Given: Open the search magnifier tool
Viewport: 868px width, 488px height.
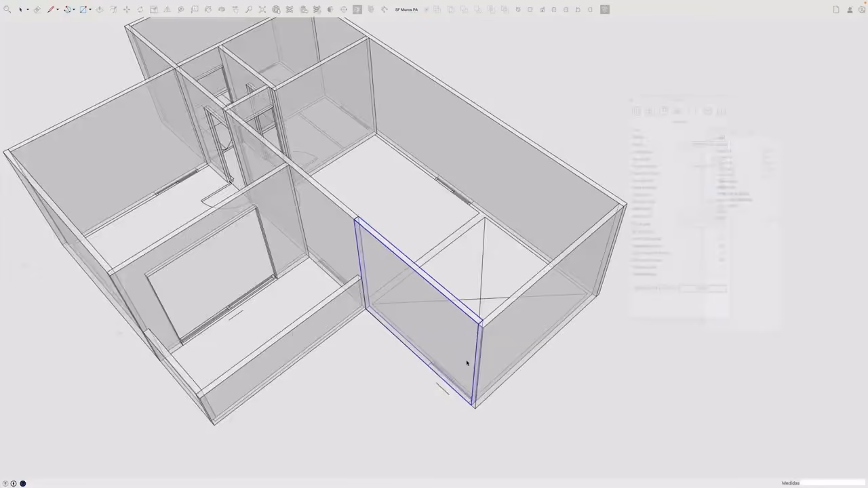Looking at the screenshot, I should point(7,9).
